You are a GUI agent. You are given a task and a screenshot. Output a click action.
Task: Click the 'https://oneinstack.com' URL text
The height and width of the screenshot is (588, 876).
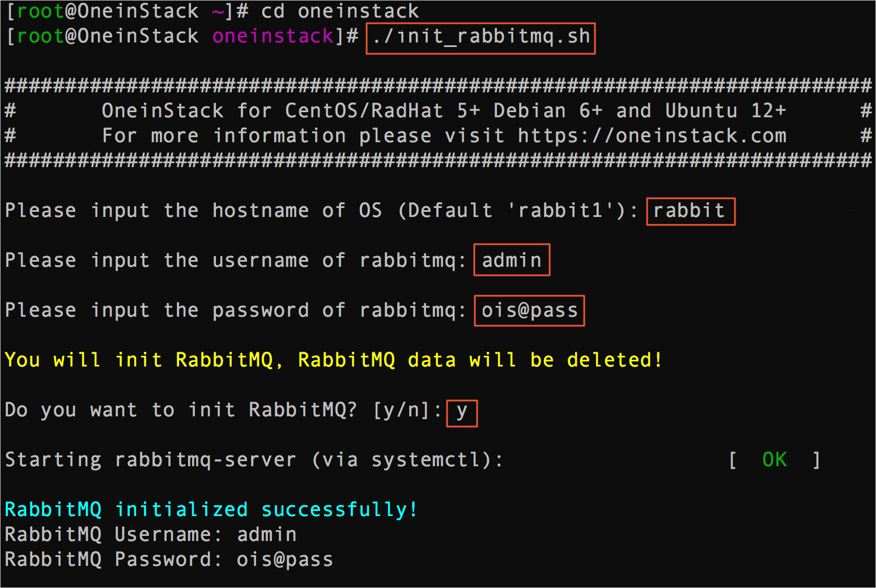click(652, 136)
